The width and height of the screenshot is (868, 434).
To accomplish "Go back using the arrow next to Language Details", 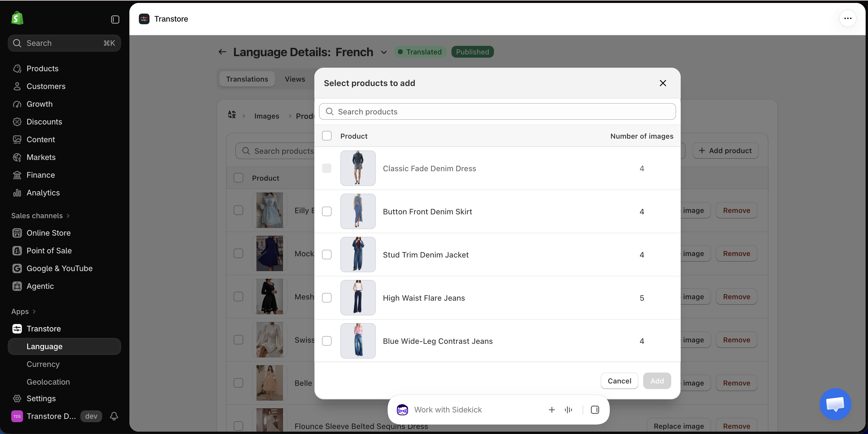I will click(x=222, y=52).
